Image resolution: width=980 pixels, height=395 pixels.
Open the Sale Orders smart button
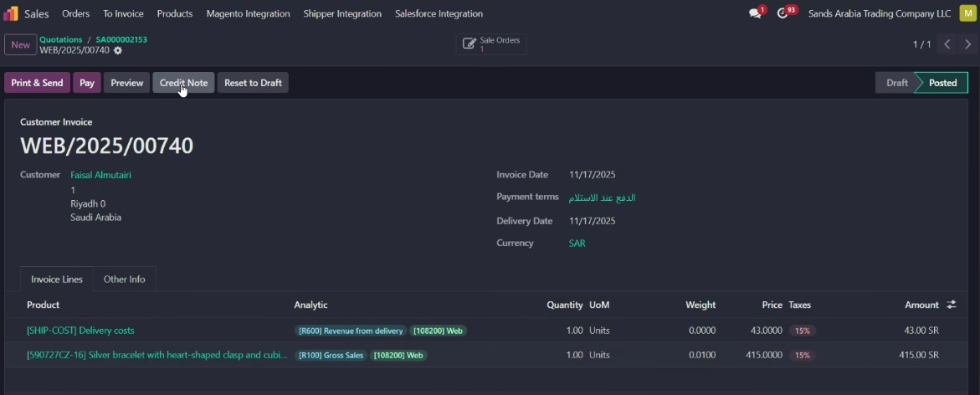click(x=491, y=44)
